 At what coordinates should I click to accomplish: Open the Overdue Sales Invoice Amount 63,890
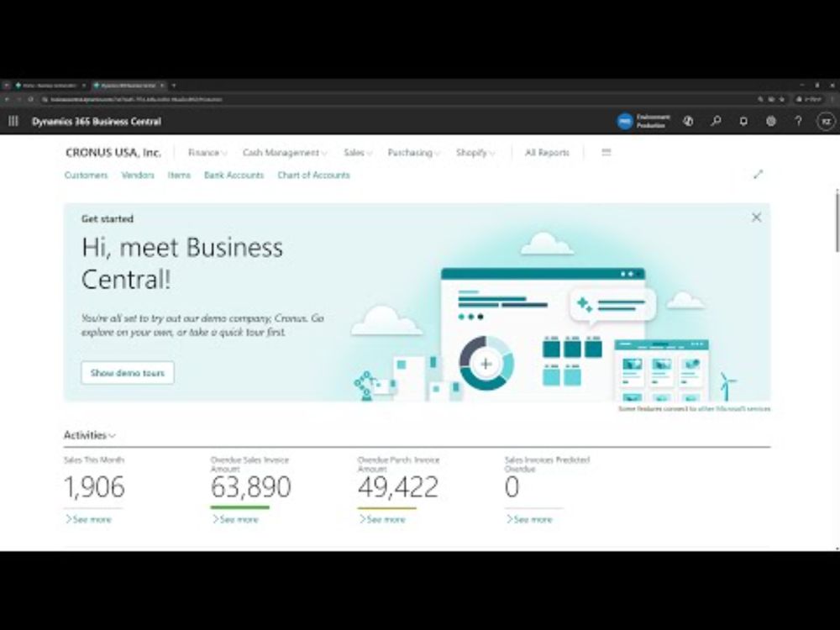click(x=250, y=487)
